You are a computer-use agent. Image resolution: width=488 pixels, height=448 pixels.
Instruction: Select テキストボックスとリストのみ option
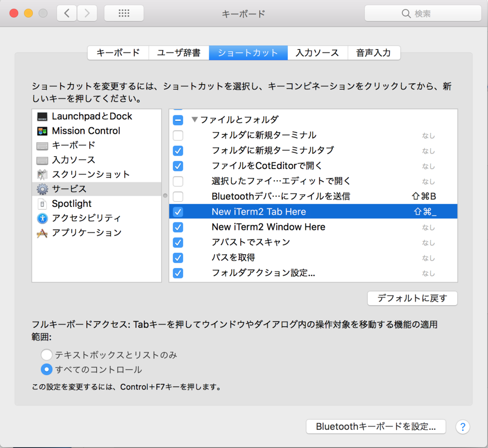pyautogui.click(x=46, y=354)
